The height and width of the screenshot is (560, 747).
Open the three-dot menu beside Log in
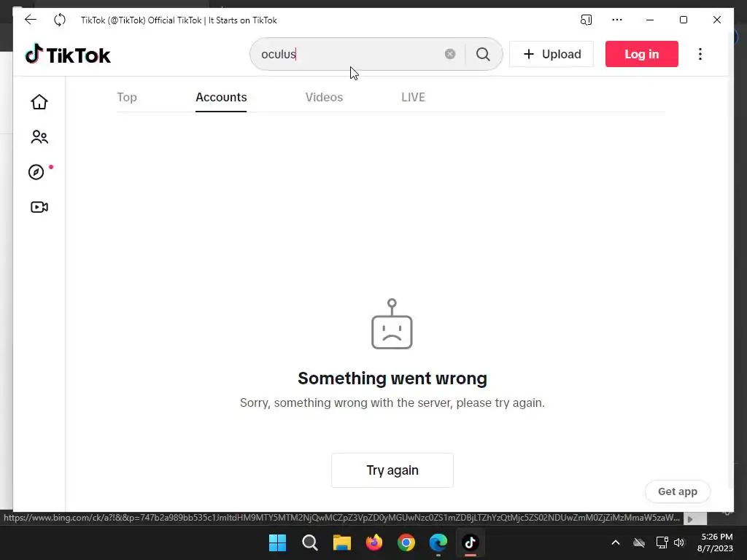(700, 54)
